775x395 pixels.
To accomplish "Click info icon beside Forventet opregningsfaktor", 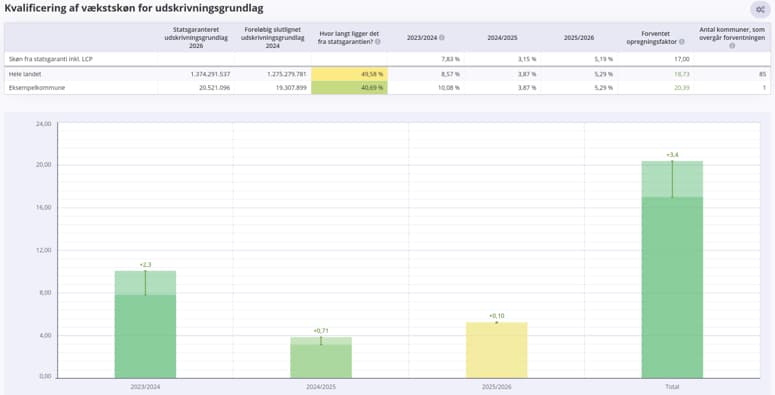I will (x=682, y=42).
